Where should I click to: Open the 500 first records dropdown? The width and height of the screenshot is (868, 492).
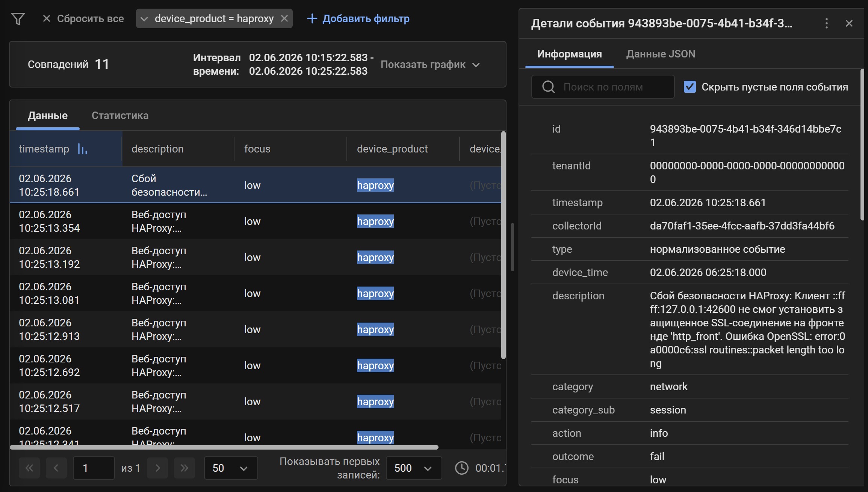point(414,468)
